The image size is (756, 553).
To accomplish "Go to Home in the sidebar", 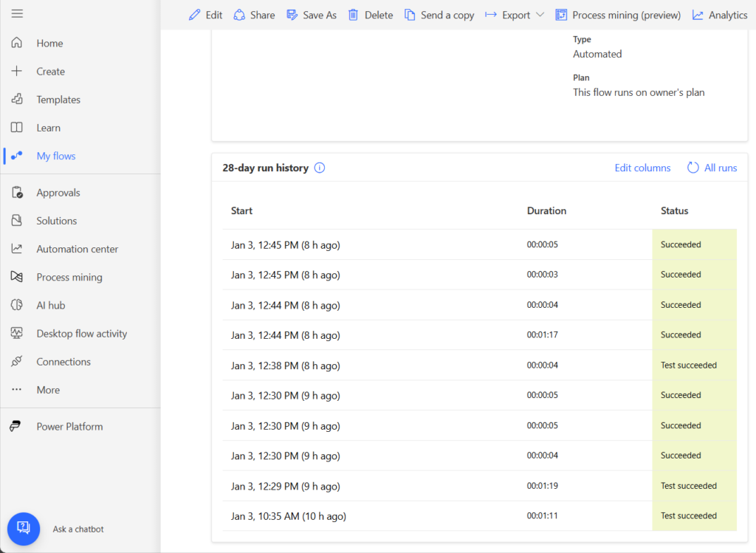I will (x=49, y=43).
